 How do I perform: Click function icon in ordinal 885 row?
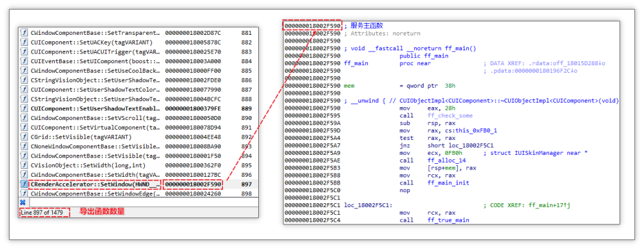[x=24, y=71]
